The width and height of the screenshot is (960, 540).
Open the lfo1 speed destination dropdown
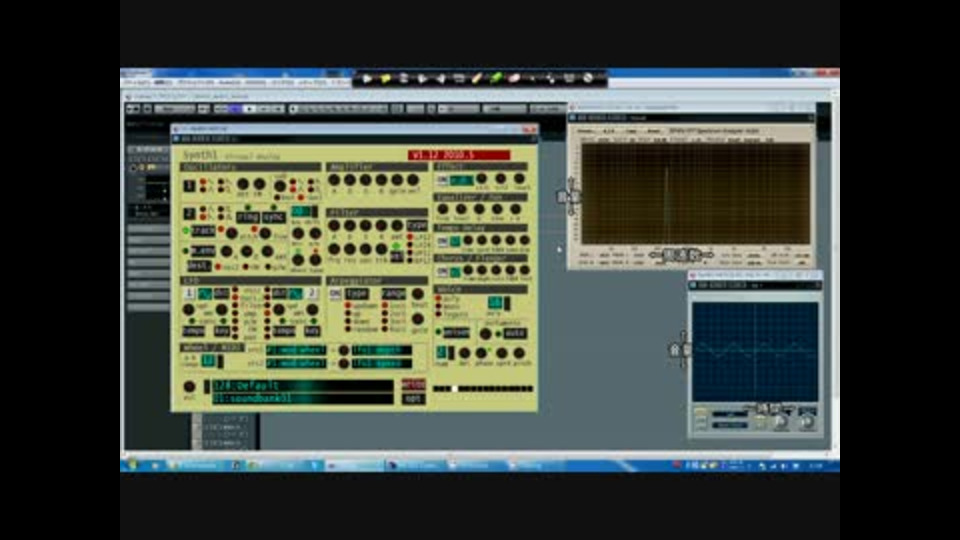(381, 363)
